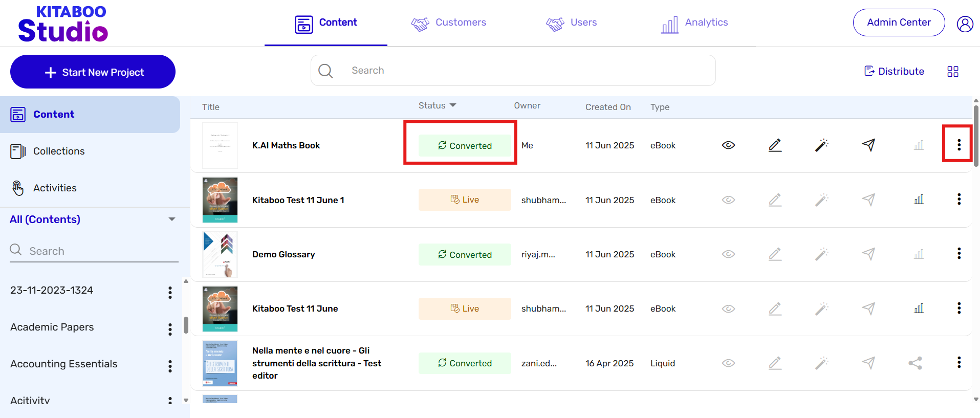Switch to the Customers tab
The image size is (980, 418).
(448, 23)
